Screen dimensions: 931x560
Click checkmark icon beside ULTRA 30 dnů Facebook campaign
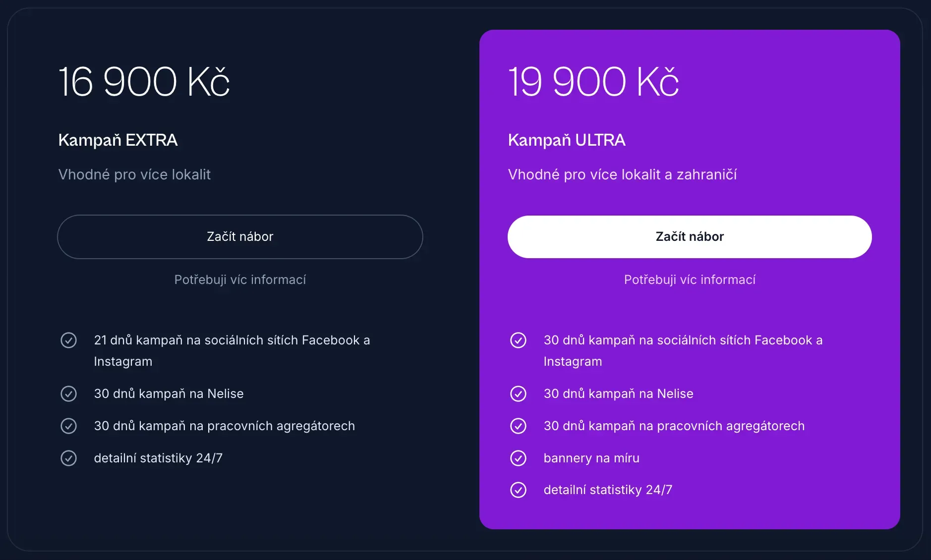click(x=518, y=340)
